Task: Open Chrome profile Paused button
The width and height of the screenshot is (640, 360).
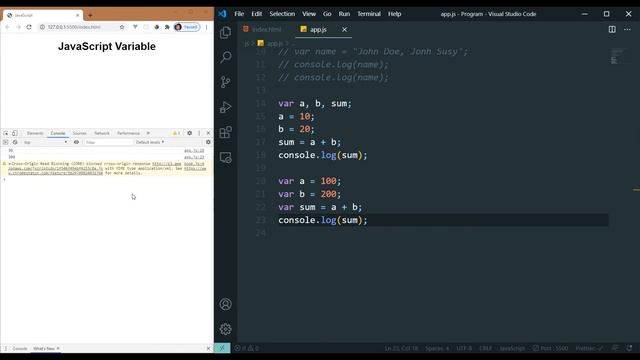Action: pos(187,27)
